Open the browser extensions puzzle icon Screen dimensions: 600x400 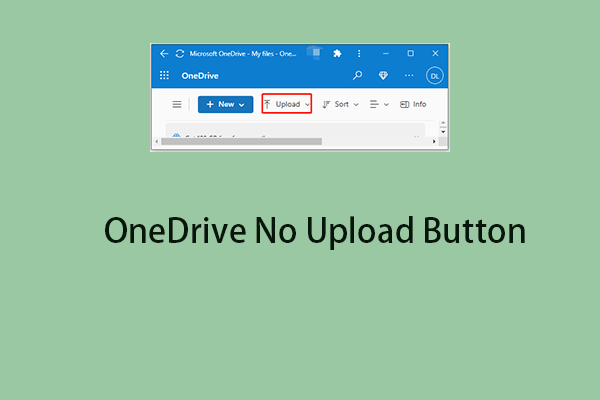337,54
